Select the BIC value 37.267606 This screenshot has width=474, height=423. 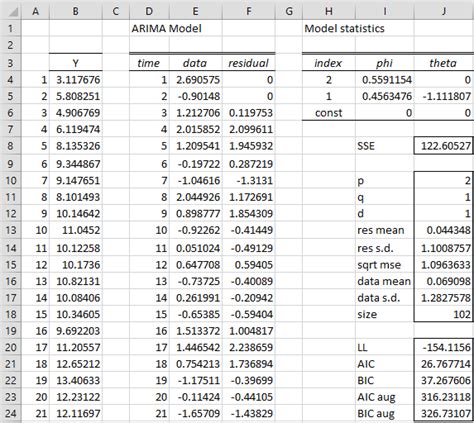[x=444, y=380]
